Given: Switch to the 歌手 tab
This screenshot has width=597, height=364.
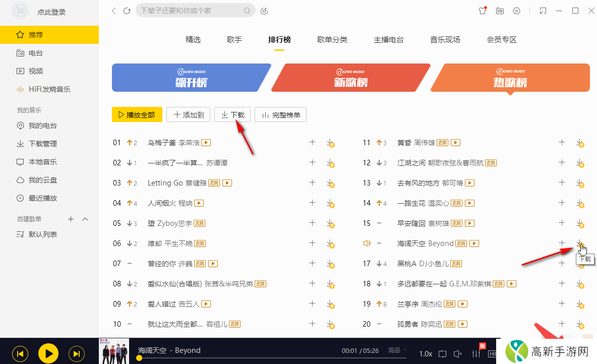Looking at the screenshot, I should pos(234,39).
